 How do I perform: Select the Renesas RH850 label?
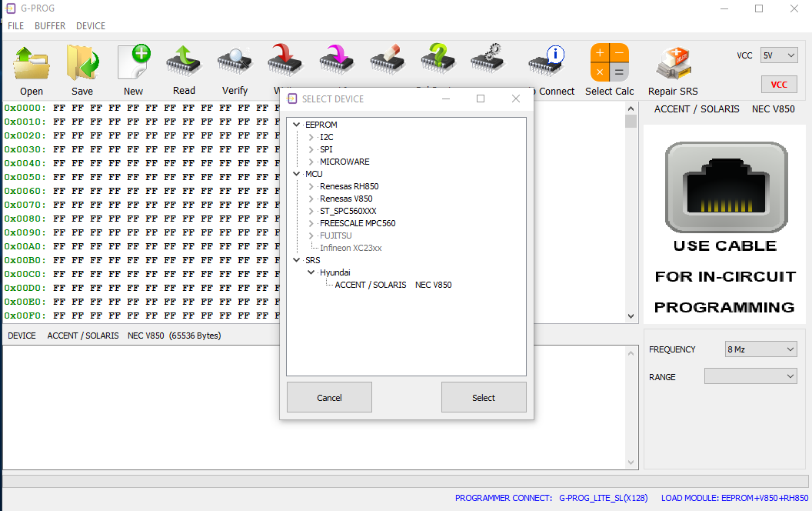point(349,186)
